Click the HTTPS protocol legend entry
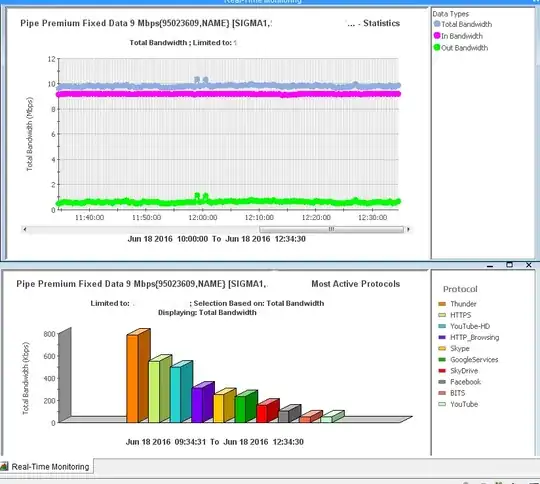Image resolution: width=540 pixels, height=484 pixels. pyautogui.click(x=454, y=315)
